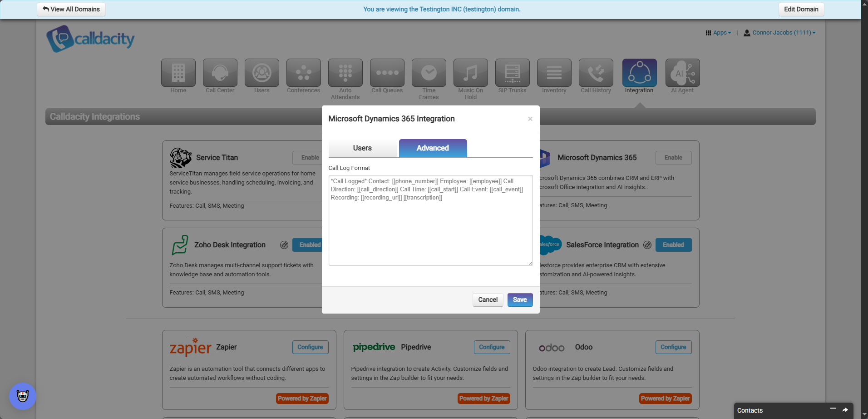Toggle the Zoho Desk Enabled button
Image resolution: width=868 pixels, height=419 pixels.
[x=308, y=245]
